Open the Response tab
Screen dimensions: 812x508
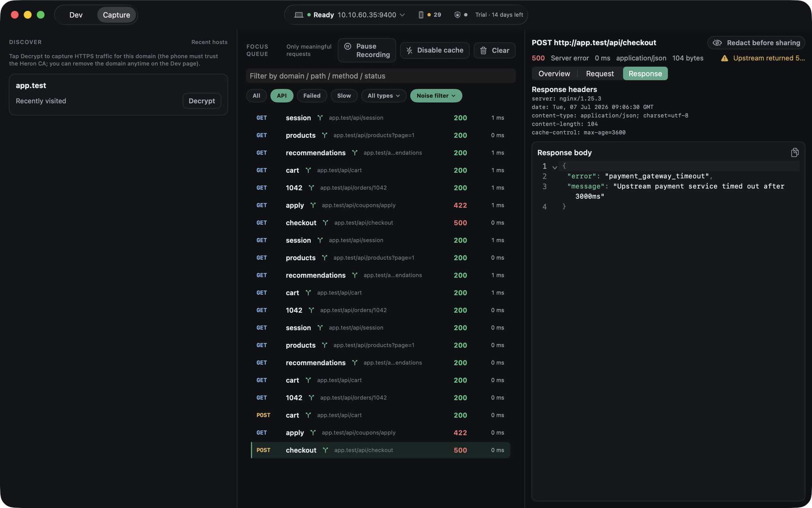point(645,74)
